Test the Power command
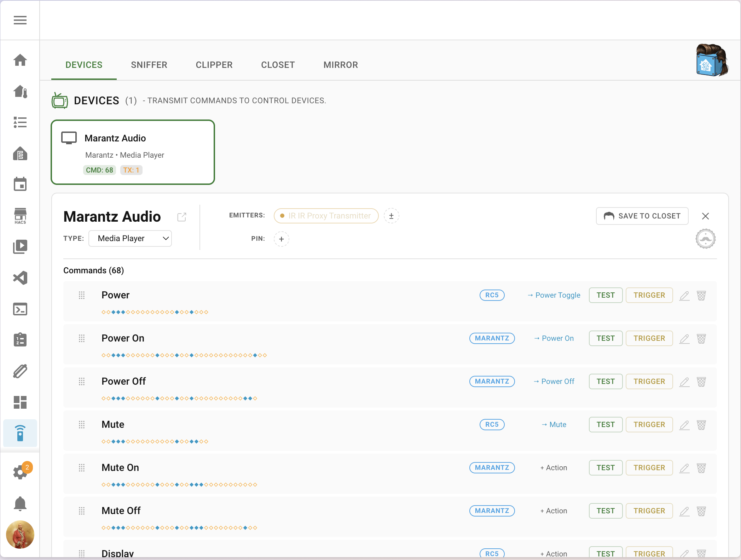 pyautogui.click(x=606, y=295)
